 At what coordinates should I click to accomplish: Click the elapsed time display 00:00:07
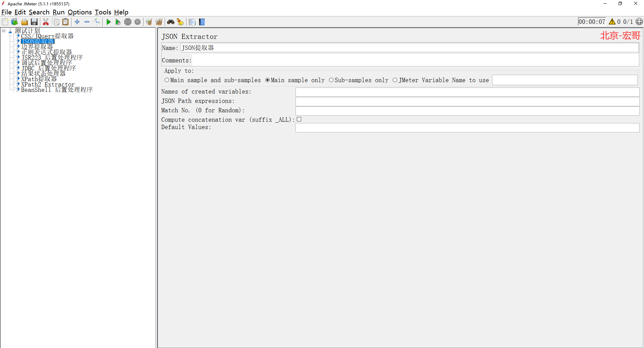click(592, 22)
